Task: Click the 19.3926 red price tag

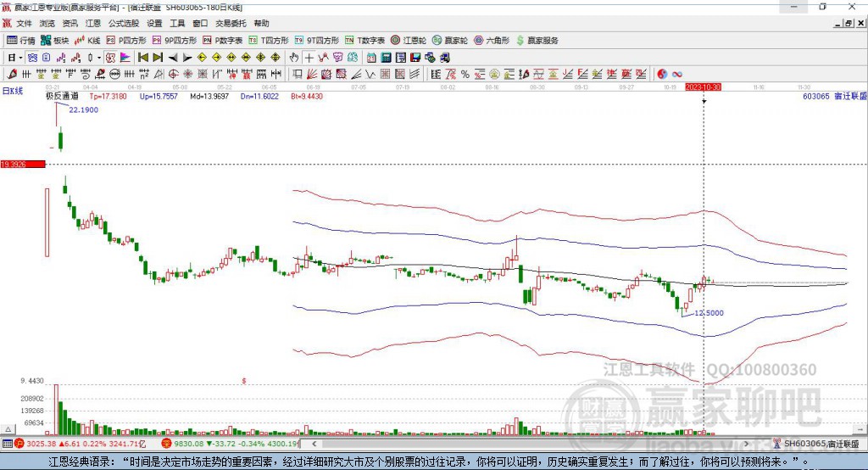Action: coord(23,164)
